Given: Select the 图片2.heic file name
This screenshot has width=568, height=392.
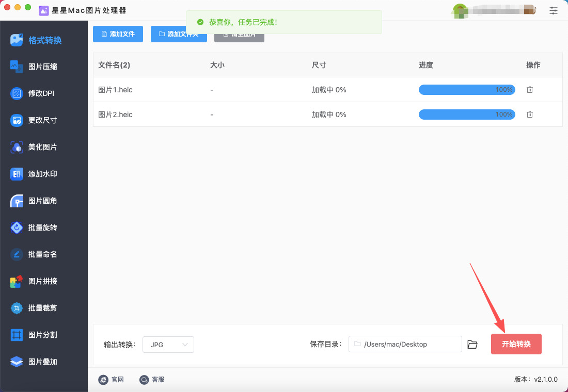Looking at the screenshot, I should click(115, 115).
